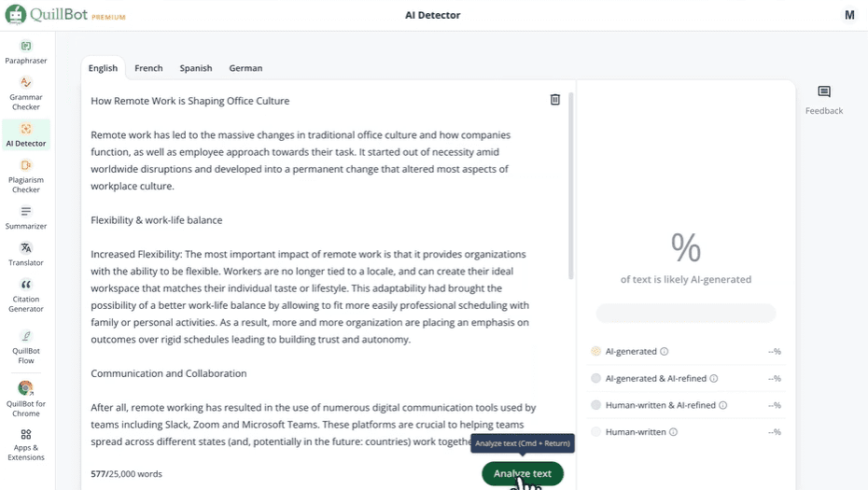Launch the Translator tool

click(26, 248)
